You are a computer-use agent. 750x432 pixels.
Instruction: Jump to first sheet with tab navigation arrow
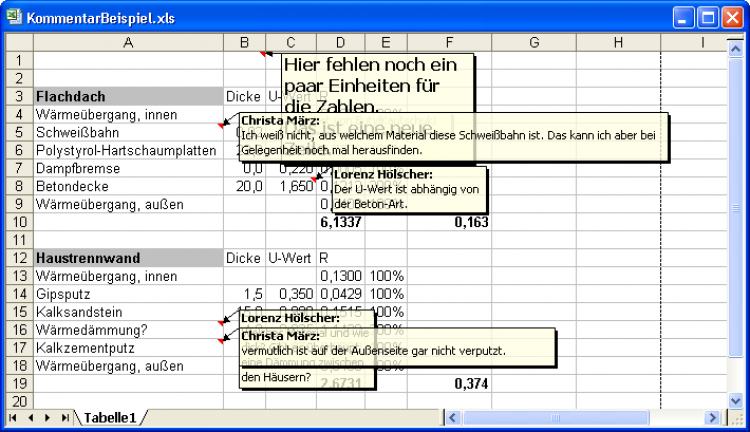[13, 416]
